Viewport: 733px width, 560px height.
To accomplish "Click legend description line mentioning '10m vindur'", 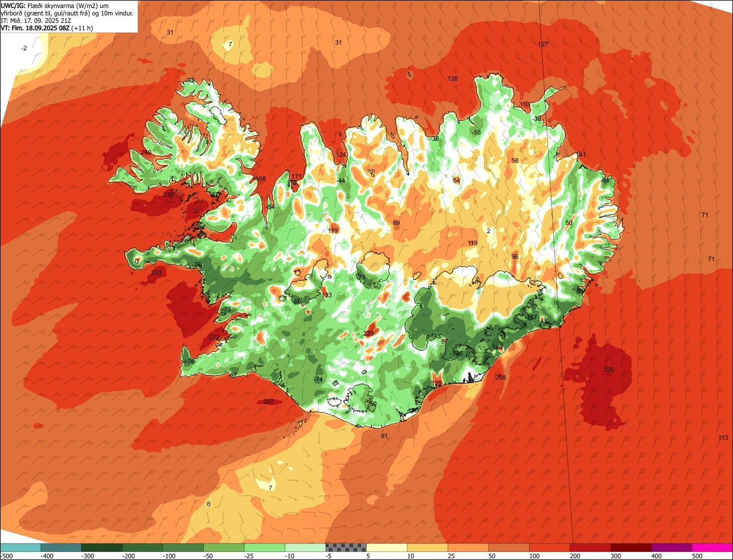I will 67,13.
